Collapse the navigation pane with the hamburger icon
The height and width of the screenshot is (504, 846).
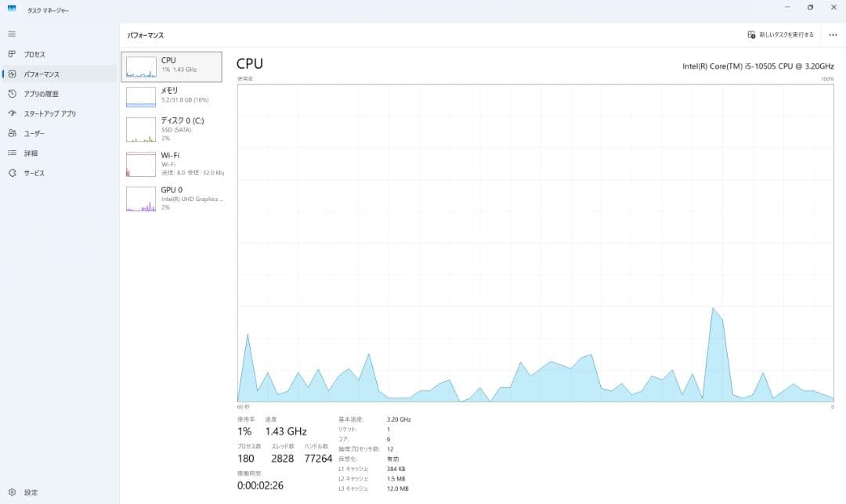11,34
